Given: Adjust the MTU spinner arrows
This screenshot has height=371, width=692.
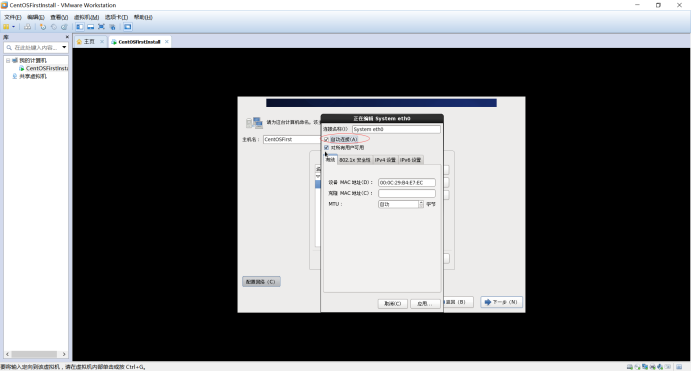Looking at the screenshot, I should 421,204.
